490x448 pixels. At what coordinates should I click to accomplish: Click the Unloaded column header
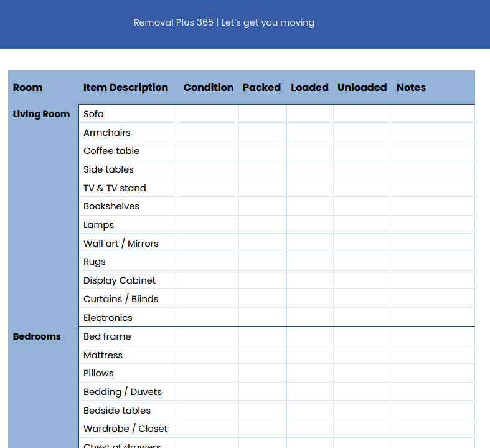coord(362,88)
